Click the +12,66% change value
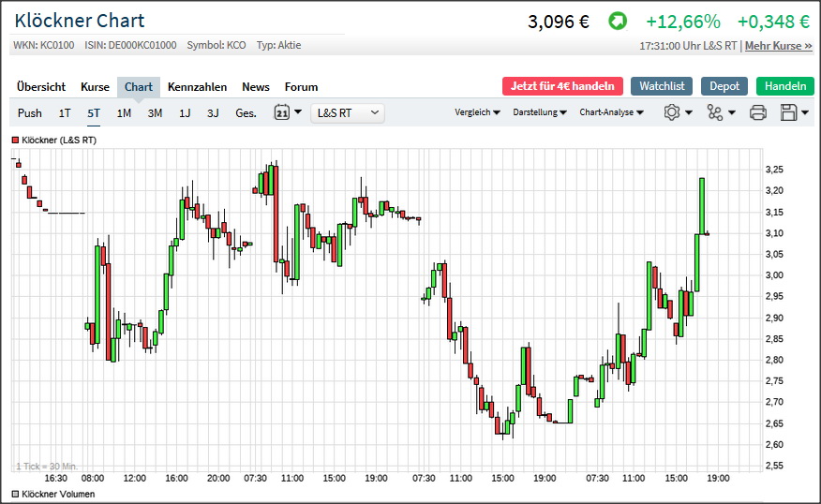 (x=683, y=22)
